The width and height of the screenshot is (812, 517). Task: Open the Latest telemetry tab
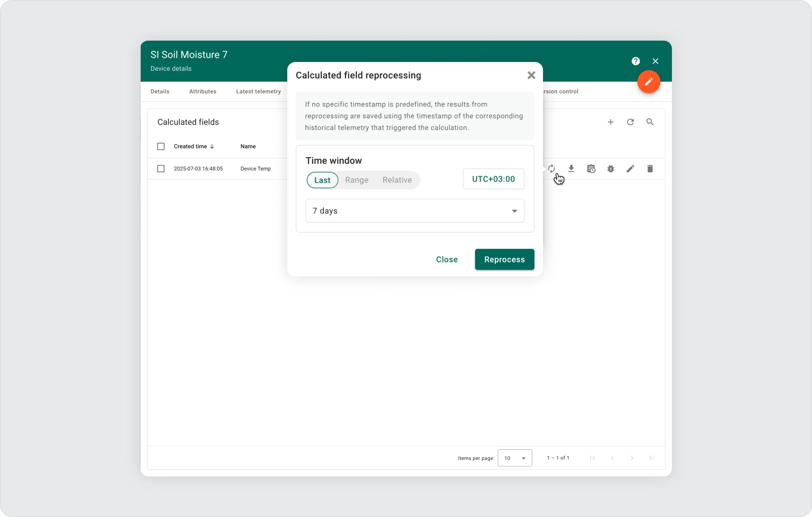point(258,91)
